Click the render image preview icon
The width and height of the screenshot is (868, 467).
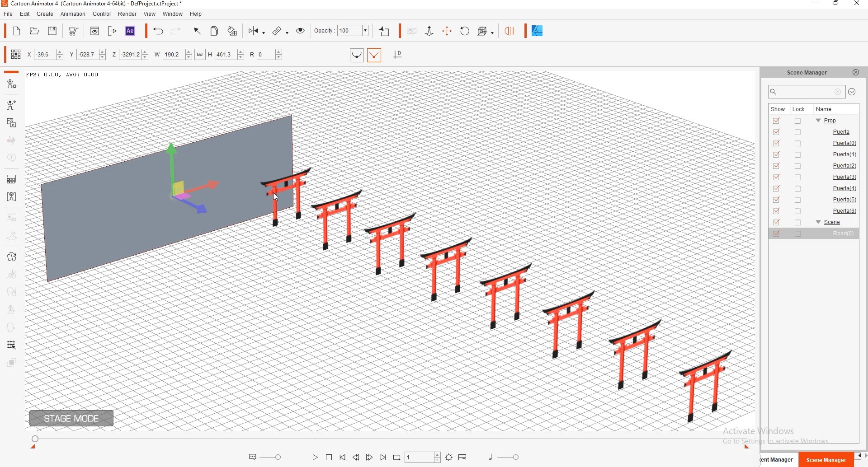tap(95, 31)
